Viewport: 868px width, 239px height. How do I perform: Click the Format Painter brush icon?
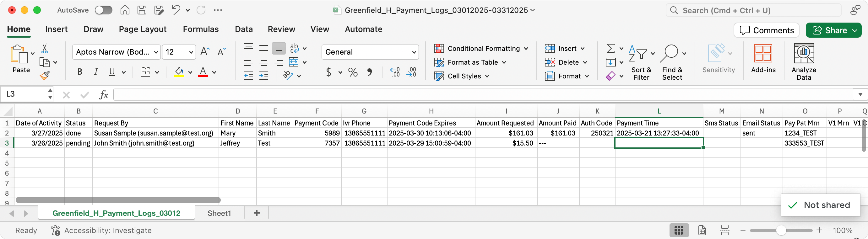coord(45,75)
